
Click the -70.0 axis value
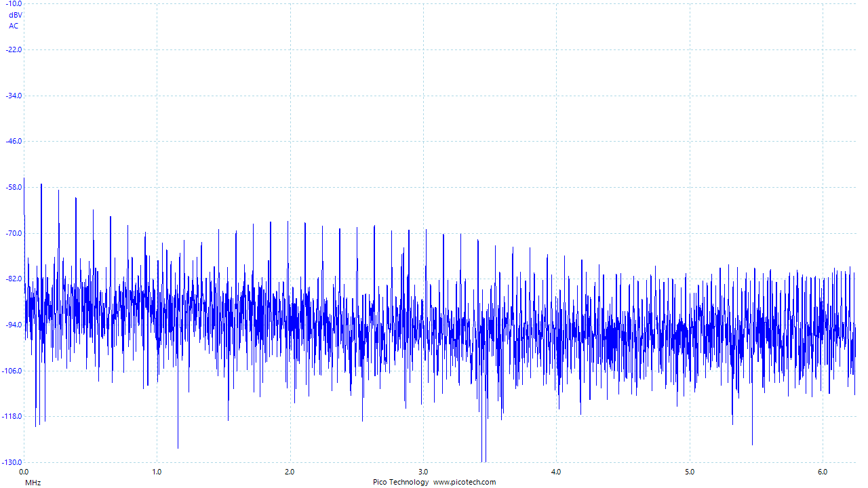coord(14,233)
